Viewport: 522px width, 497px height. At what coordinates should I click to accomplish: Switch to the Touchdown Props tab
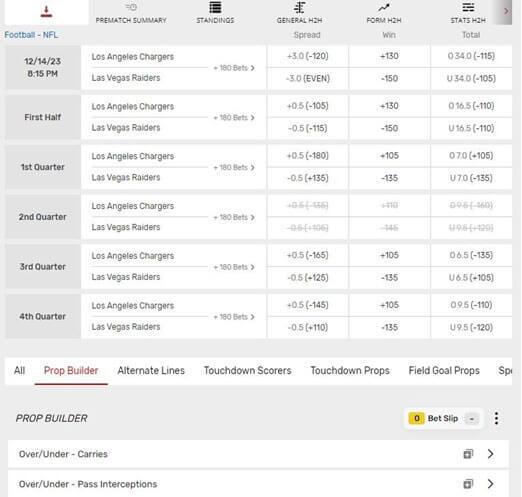coord(350,371)
